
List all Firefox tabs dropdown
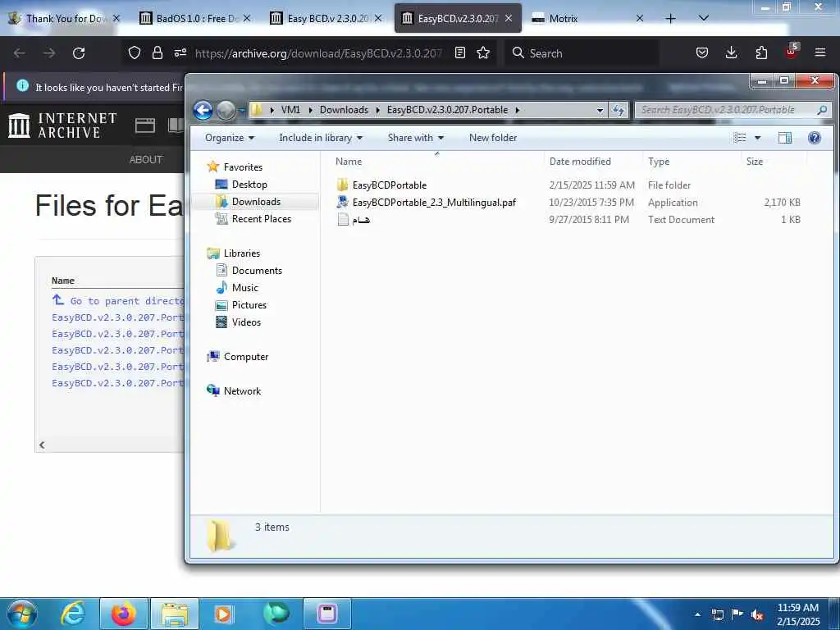(704, 18)
